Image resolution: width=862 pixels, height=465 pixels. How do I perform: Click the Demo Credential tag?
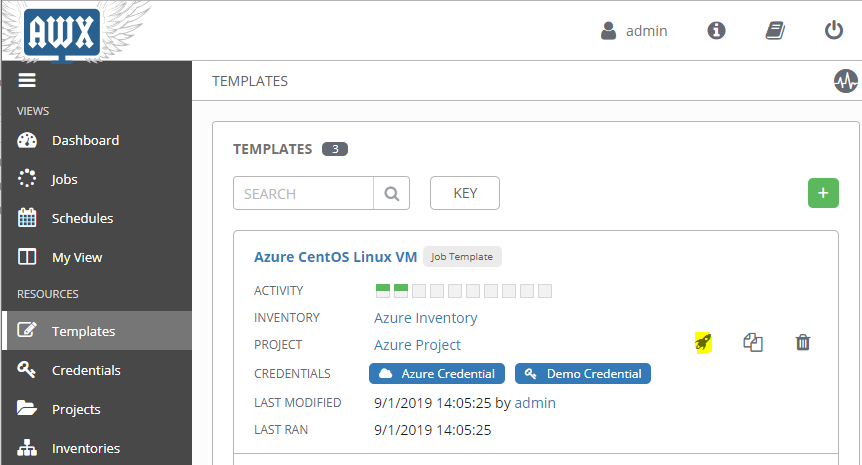click(583, 373)
